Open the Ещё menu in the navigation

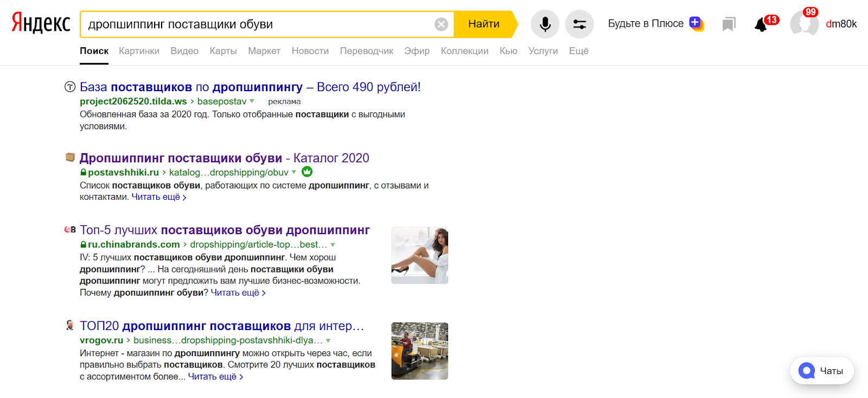point(579,51)
